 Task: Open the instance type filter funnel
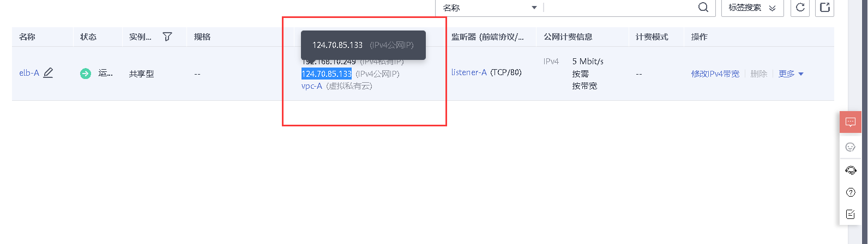[x=167, y=36]
